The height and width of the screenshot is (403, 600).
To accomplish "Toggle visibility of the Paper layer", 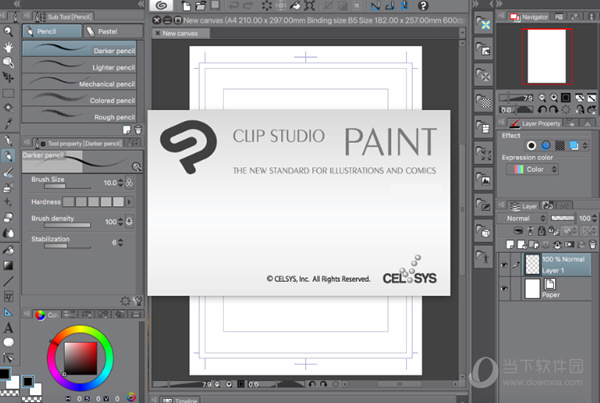I will 504,288.
